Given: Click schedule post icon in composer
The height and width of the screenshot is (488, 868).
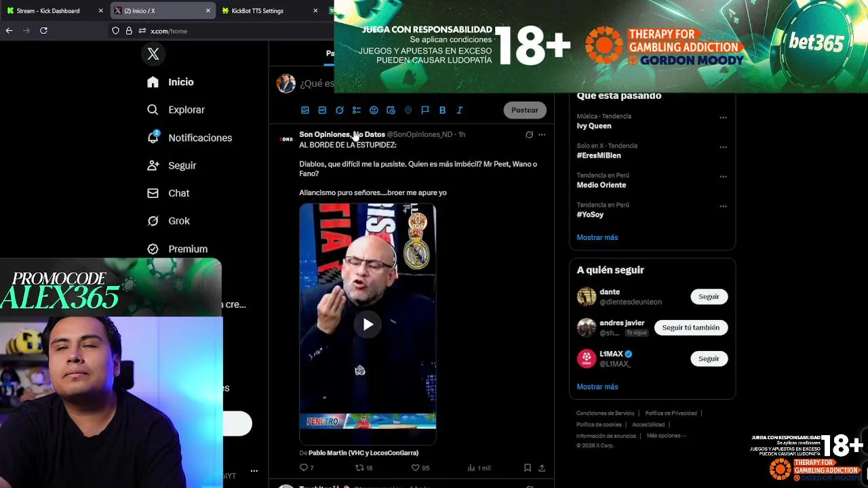Looking at the screenshot, I should coord(391,110).
